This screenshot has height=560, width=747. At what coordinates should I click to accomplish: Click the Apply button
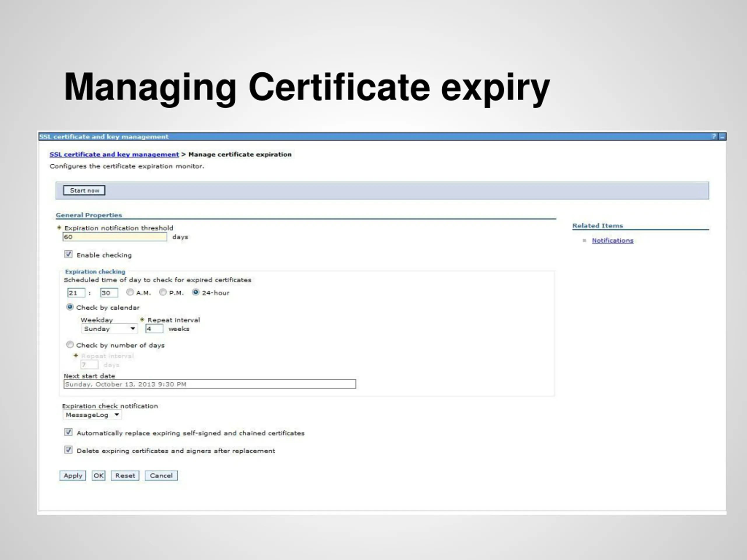point(73,476)
